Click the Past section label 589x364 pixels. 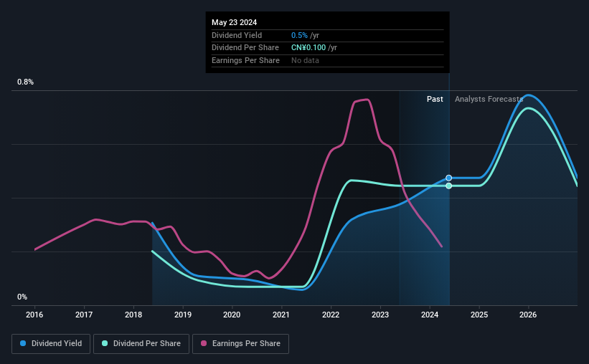click(435, 99)
